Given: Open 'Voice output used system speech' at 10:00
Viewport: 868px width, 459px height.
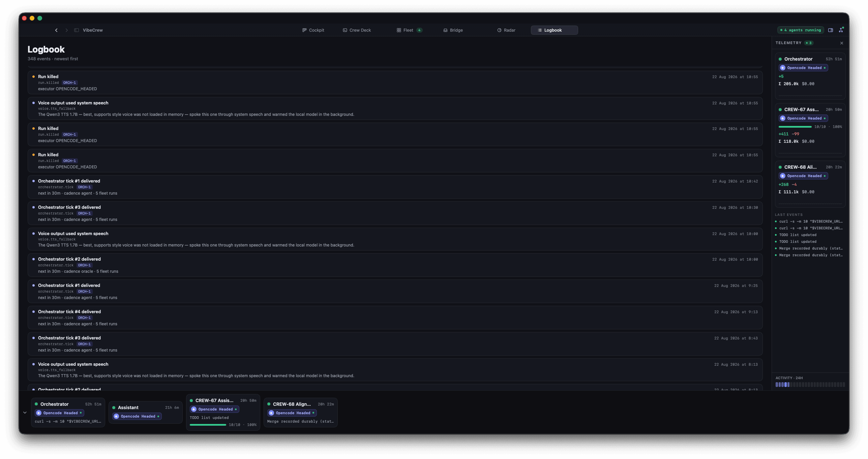Looking at the screenshot, I should coord(395,239).
